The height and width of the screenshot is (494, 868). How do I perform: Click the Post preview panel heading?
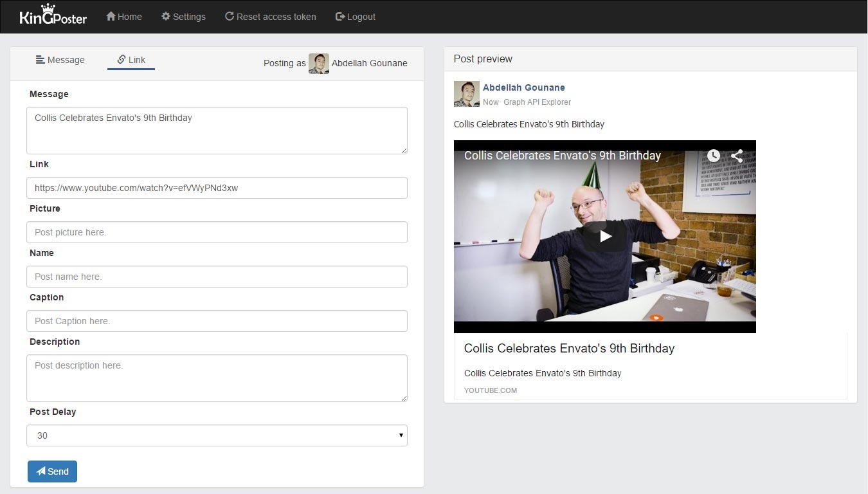tap(483, 59)
